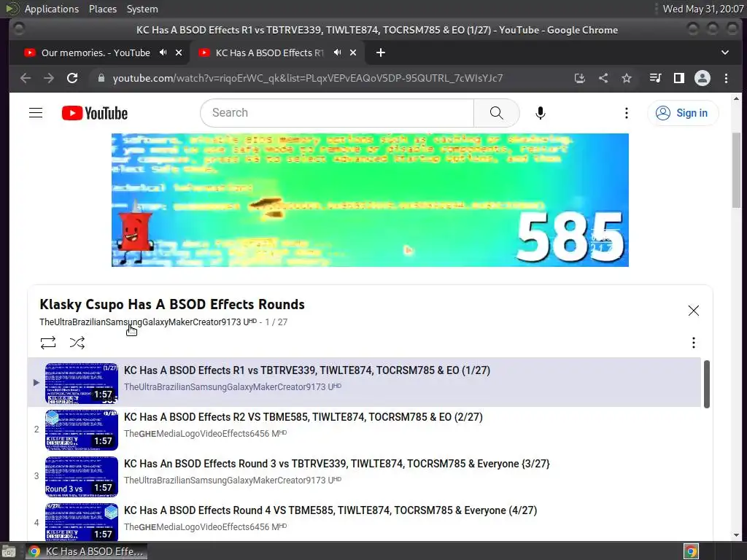This screenshot has width=747, height=560.
Task: Click thumbnail of video R1 (1/27)
Action: coord(82,384)
